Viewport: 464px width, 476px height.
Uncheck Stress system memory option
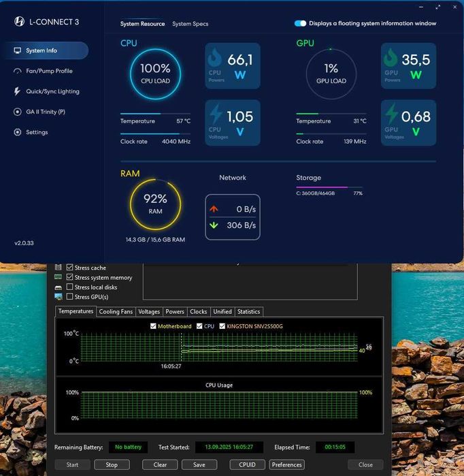[70, 277]
